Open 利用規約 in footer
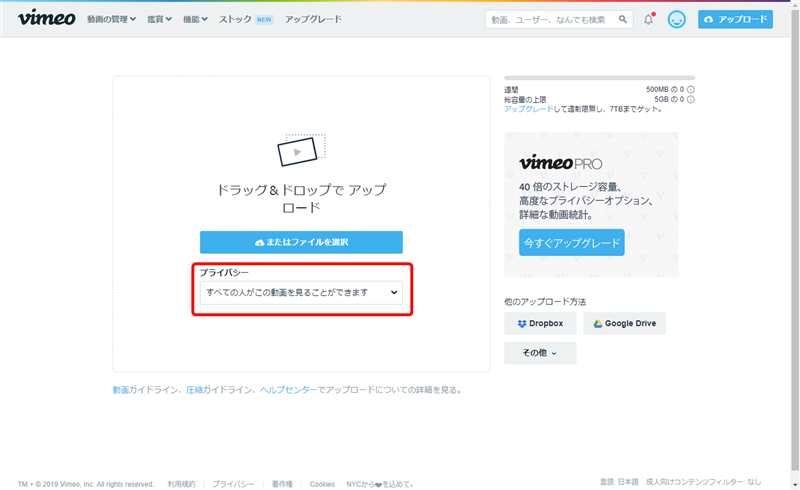 pyautogui.click(x=181, y=484)
